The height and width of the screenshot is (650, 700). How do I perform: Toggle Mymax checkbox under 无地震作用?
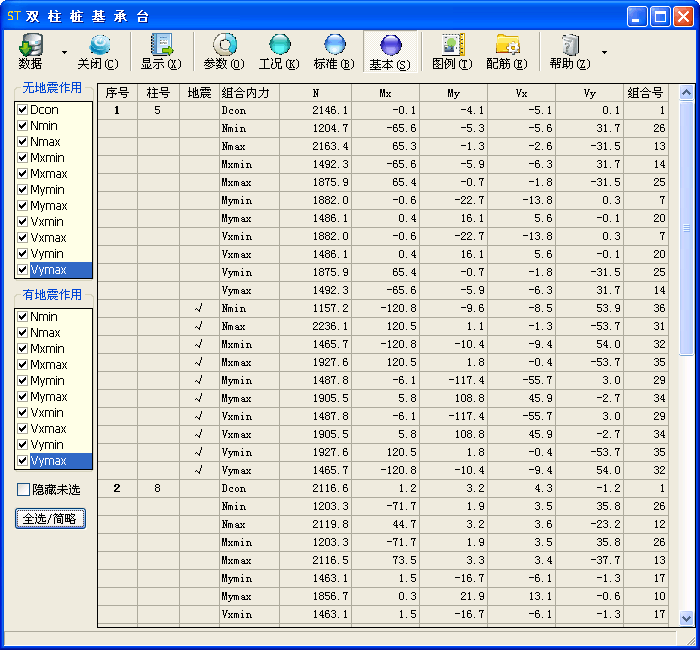pyautogui.click(x=22, y=205)
